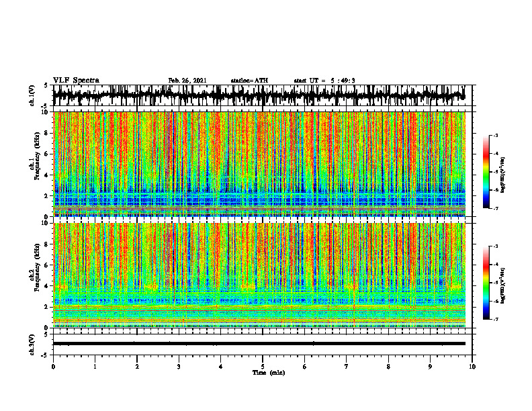Click the ch.2 color bar log(PSD) unit label
Image resolution: width=532 pixels, height=411 pixels.
pos(503,285)
